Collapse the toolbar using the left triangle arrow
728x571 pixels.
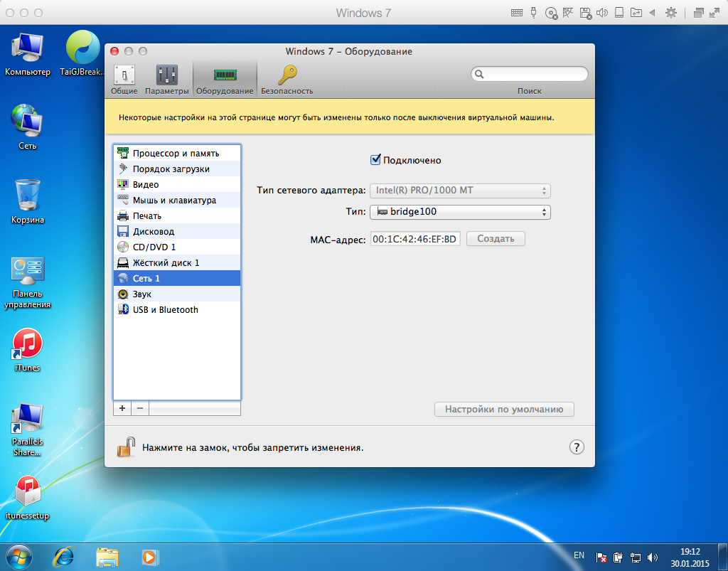[x=651, y=13]
